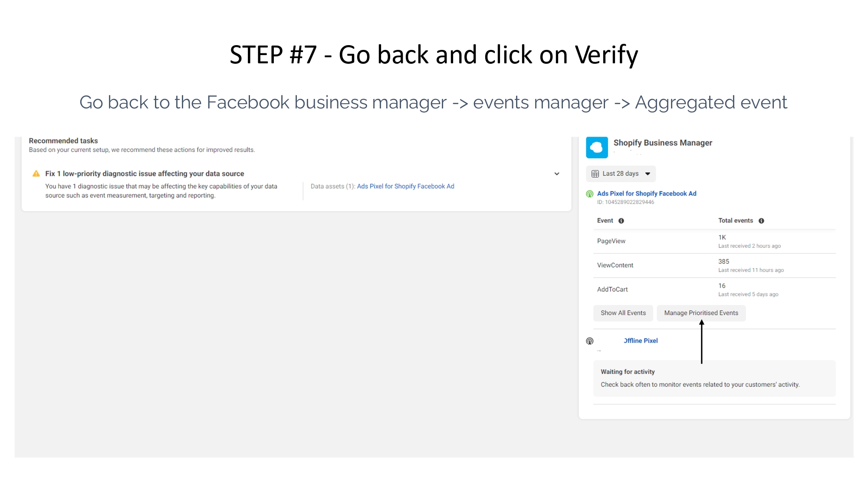Click the Recommended tasks heading

[x=63, y=141]
